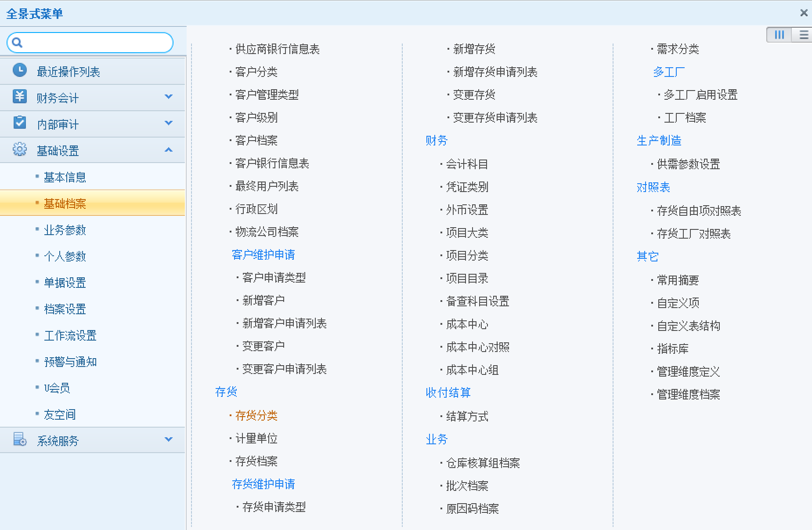Select 档案设置 in the sidebar

click(x=65, y=309)
